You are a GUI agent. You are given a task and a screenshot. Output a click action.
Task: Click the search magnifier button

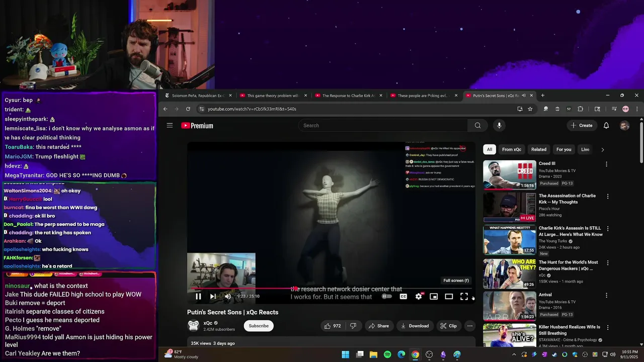tap(477, 126)
